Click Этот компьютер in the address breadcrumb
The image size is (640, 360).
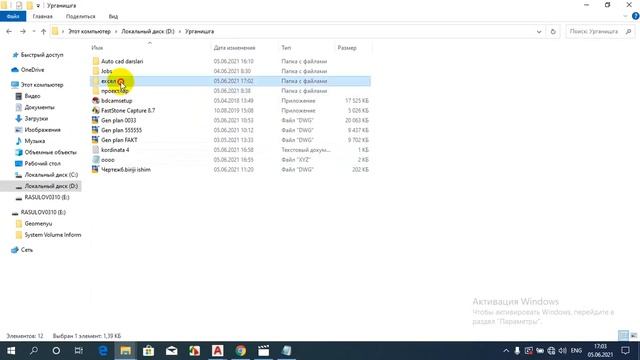[89, 31]
